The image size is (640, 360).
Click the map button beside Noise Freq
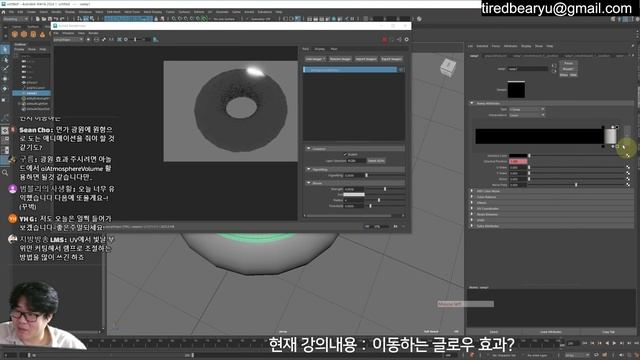point(628,185)
